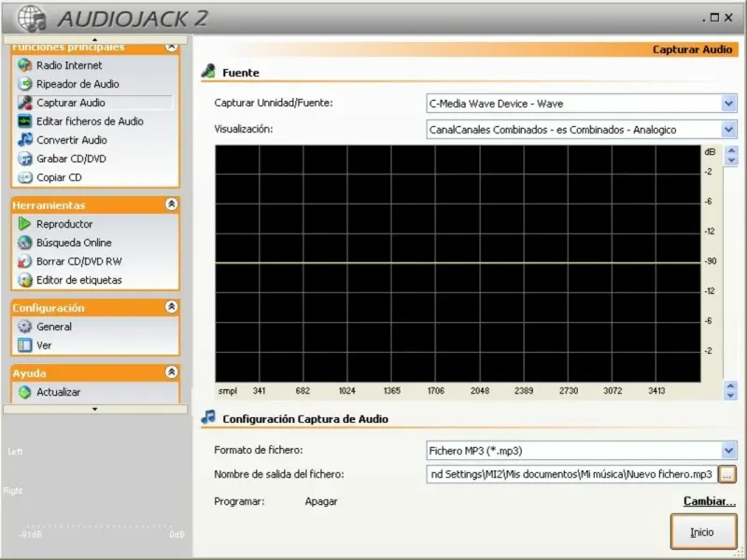Image resolution: width=747 pixels, height=560 pixels.
Task: Select Ripeador de Audio menu entry
Action: tap(78, 84)
